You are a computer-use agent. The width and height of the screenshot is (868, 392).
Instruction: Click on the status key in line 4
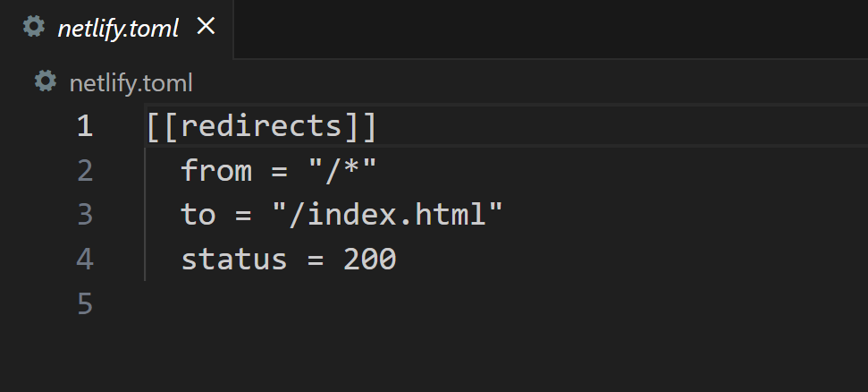[x=234, y=260]
